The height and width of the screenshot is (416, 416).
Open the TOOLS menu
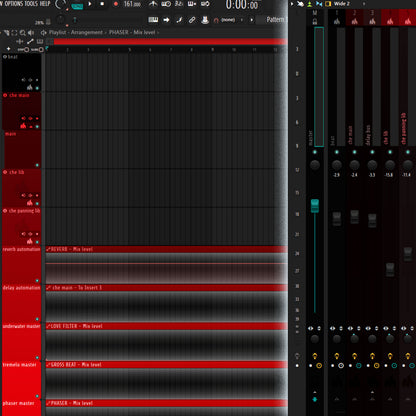click(31, 4)
